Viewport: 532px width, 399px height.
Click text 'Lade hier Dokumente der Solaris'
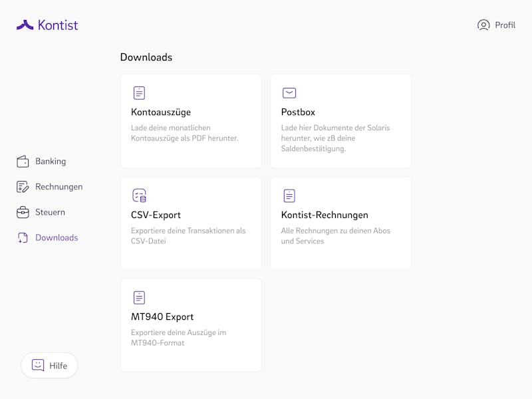336,128
